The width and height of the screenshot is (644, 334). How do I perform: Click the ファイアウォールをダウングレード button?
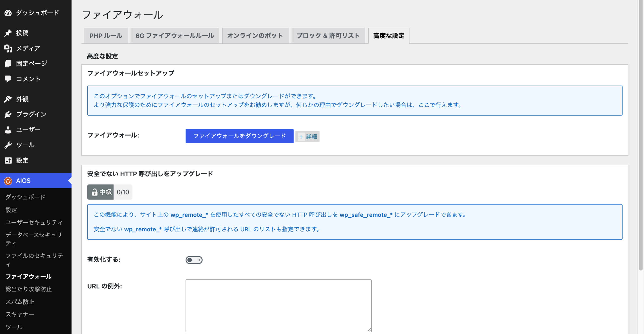click(239, 136)
